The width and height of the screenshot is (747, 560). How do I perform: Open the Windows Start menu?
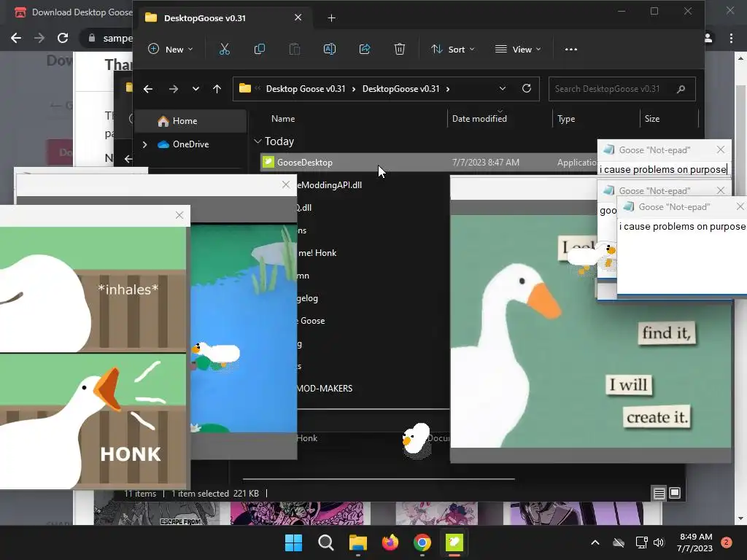pos(293,542)
